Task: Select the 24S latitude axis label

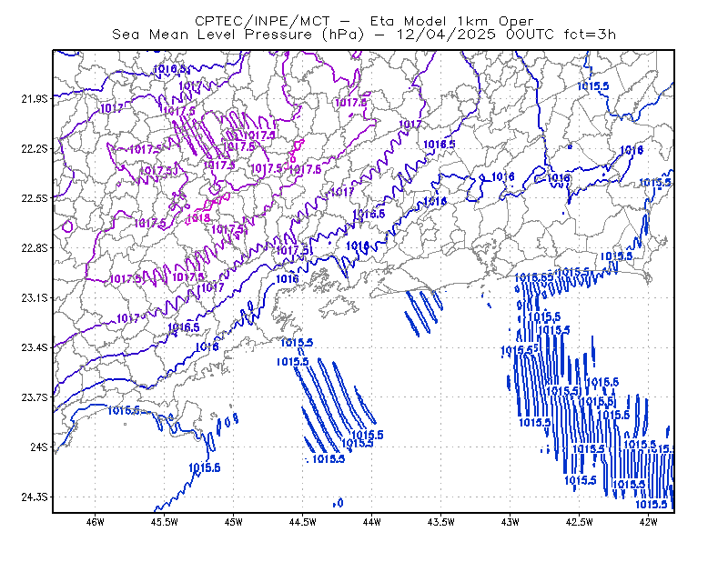Action: (39, 447)
